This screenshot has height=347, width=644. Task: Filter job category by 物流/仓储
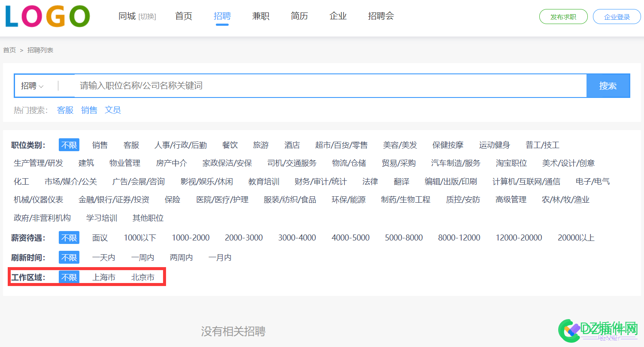[349, 163]
